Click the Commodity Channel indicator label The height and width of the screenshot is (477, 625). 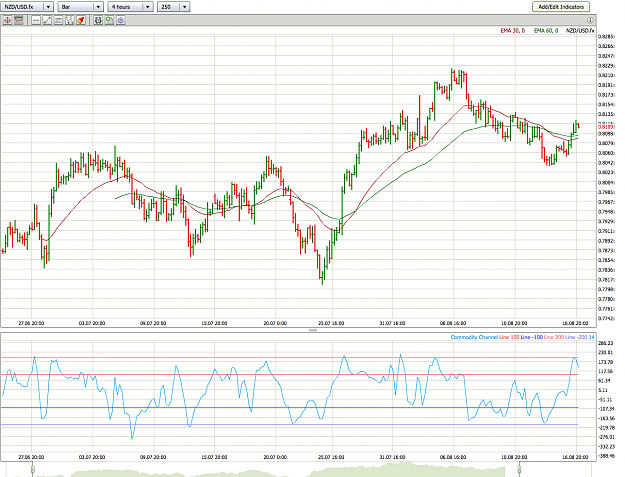474,337
